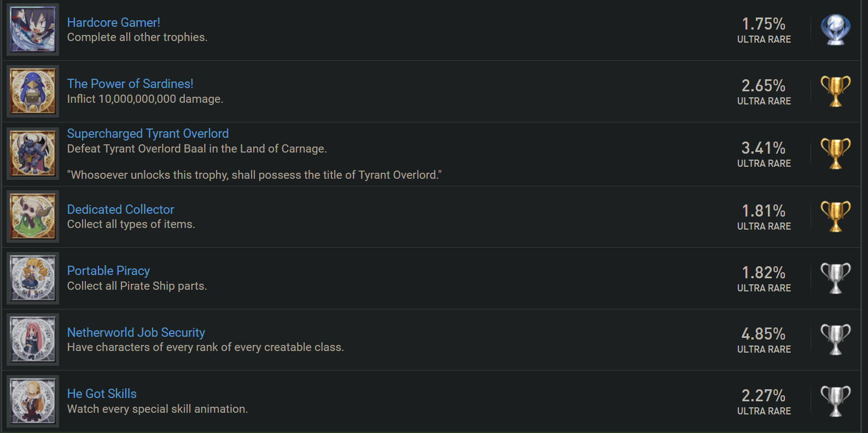The height and width of the screenshot is (433, 868).
Task: Select the silver trophy icon for Portable Piracy
Action: click(x=836, y=278)
